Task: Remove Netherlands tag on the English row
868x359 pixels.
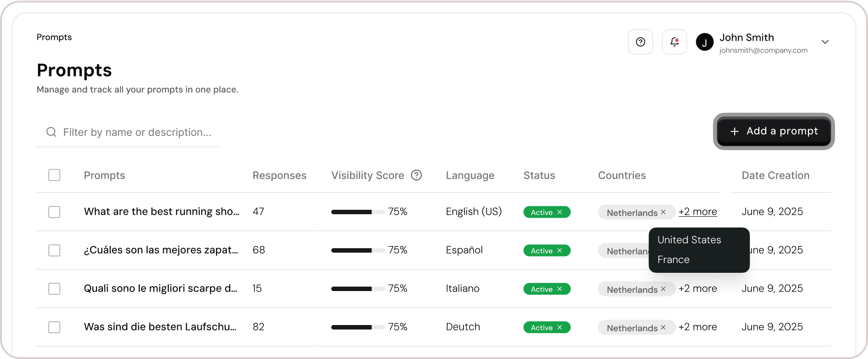Action: coord(663,212)
